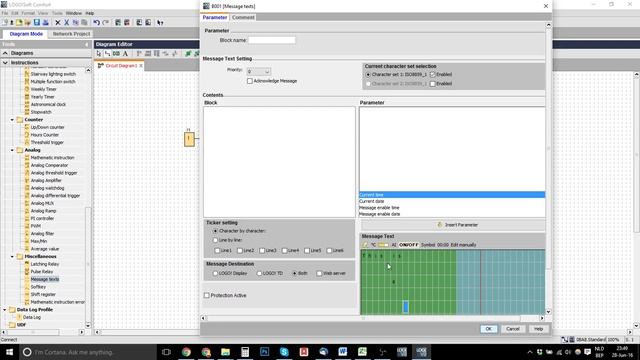Select the text 'A' tool in Diagram Editor
The height and width of the screenshot is (360, 640).
coord(125,53)
